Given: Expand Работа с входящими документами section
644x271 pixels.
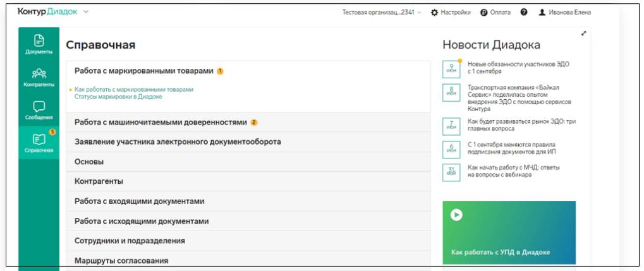Looking at the screenshot, I should (248, 202).
